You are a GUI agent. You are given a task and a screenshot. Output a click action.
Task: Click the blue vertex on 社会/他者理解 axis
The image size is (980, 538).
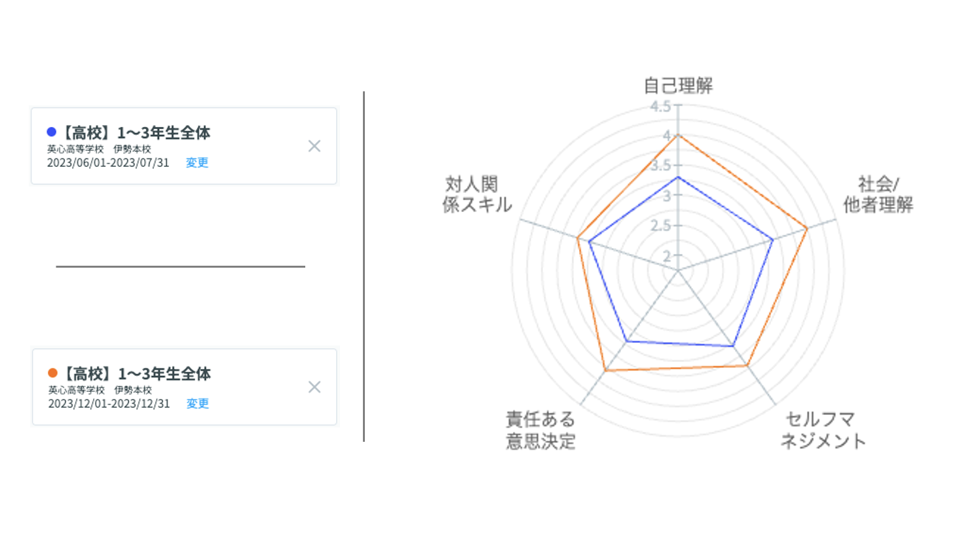point(773,240)
